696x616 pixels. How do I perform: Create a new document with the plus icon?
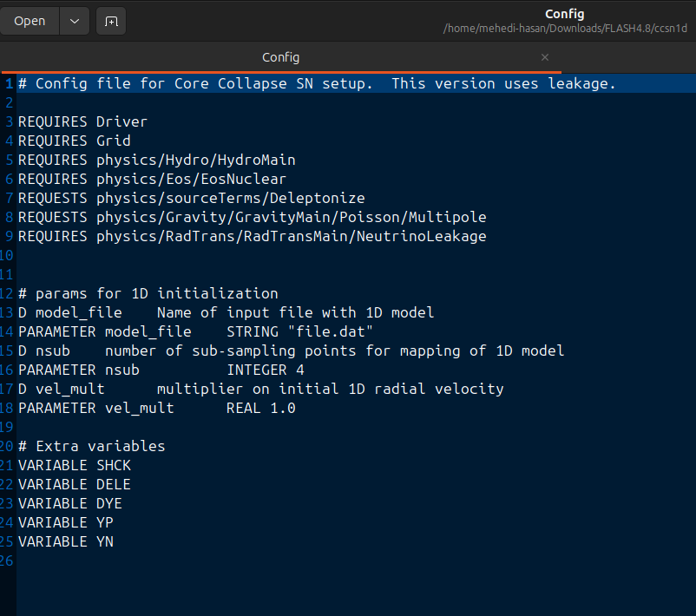click(111, 21)
